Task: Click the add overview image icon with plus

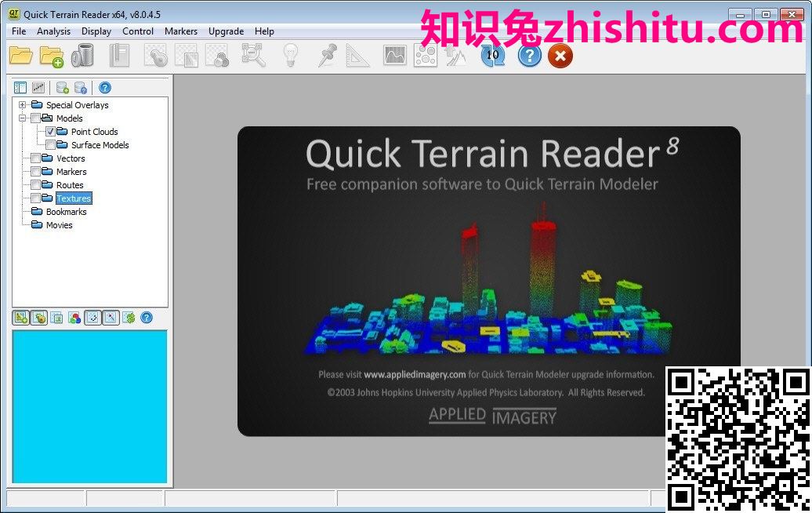Action: 21,318
